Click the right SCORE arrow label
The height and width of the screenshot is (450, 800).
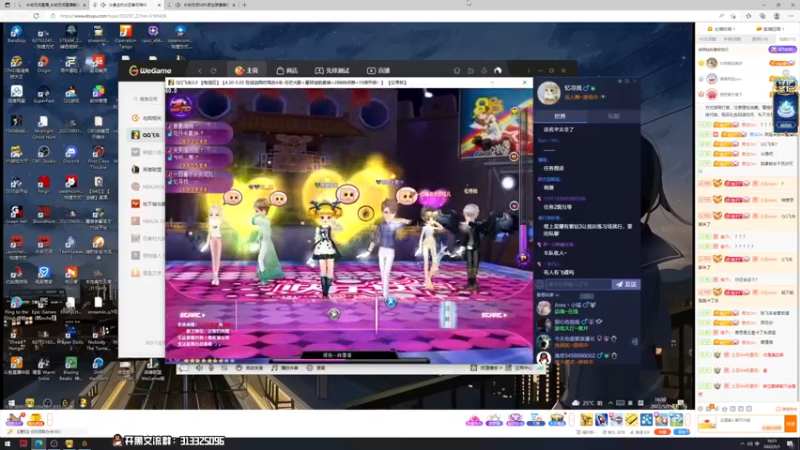coord(494,315)
